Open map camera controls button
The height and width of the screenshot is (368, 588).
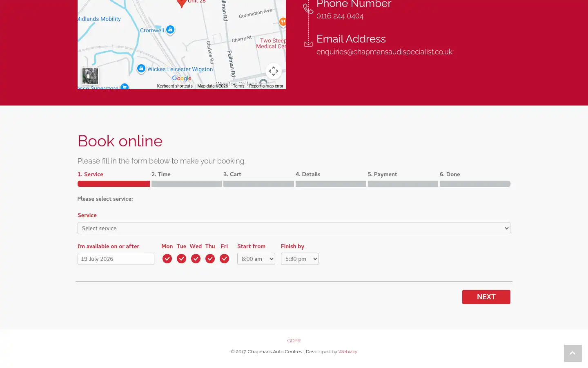274,71
